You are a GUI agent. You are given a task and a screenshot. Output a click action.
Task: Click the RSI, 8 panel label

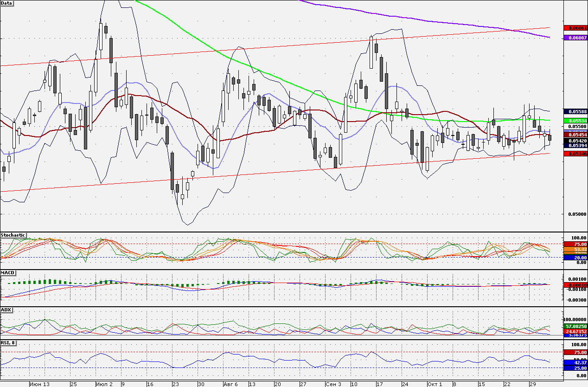point(9,343)
